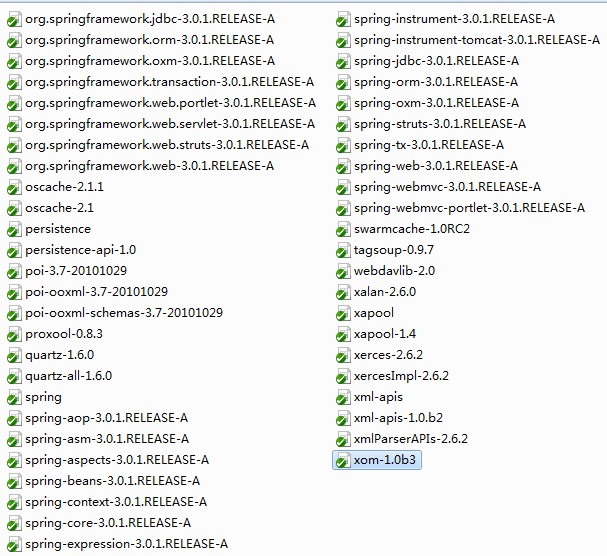The image size is (607, 556).
Task: Select file name org.springframework.web.servlet-3.0.1.RELEASE-A
Action: 170,124
